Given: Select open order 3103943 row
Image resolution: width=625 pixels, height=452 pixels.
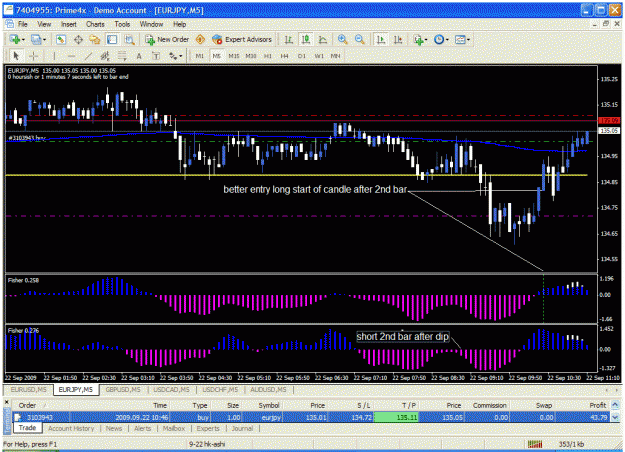Looking at the screenshot, I should click(311, 417).
